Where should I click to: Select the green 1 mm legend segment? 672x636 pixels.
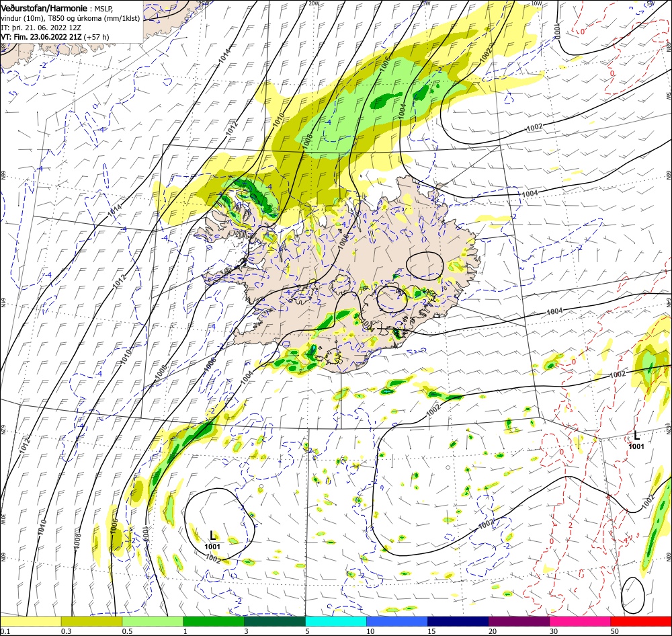(214, 621)
